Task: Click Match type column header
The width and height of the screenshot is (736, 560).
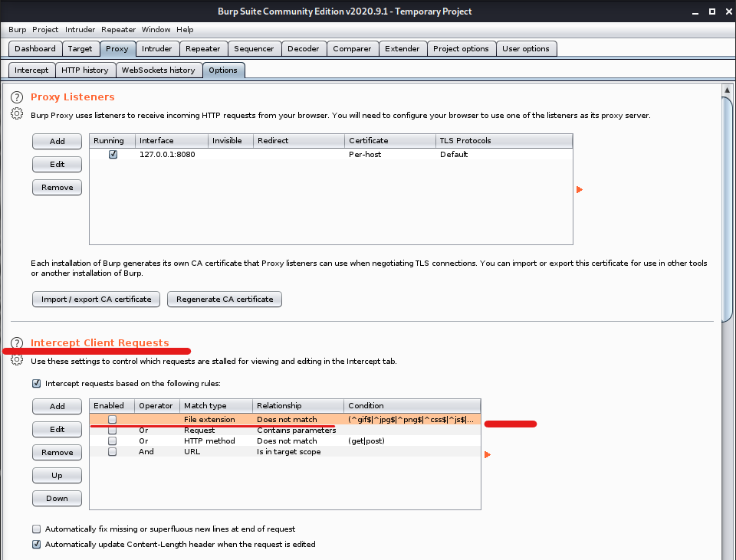Action: (217, 406)
